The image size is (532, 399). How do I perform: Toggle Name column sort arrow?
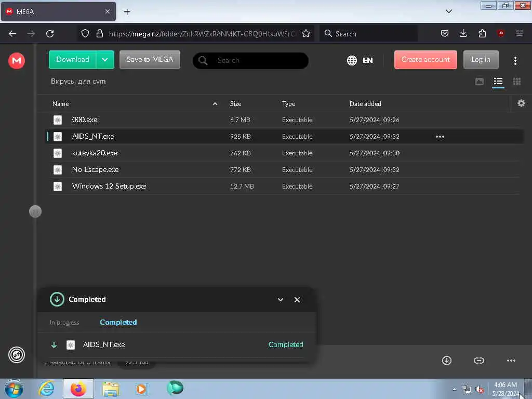pyautogui.click(x=215, y=104)
